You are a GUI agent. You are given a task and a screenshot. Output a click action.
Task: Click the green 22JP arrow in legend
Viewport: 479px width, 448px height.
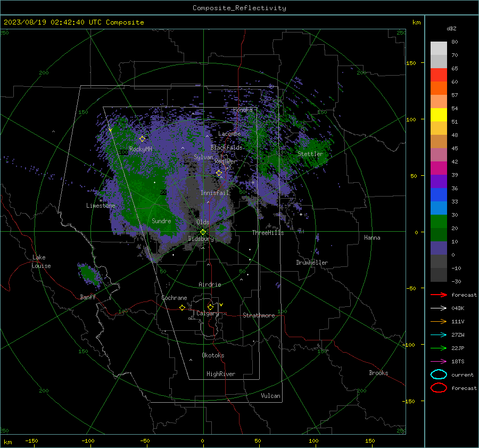tap(439, 348)
